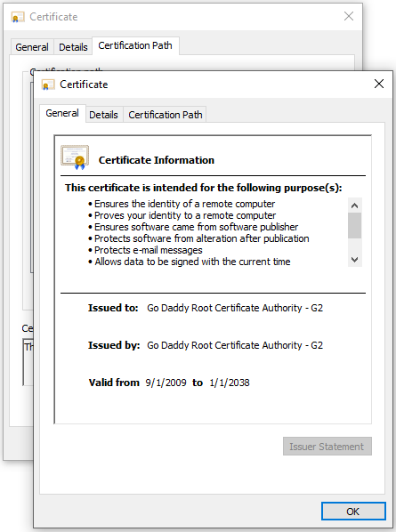Click the Issued to value Go Daddy Root
Image resolution: width=396 pixels, height=532 pixels.
pos(235,308)
